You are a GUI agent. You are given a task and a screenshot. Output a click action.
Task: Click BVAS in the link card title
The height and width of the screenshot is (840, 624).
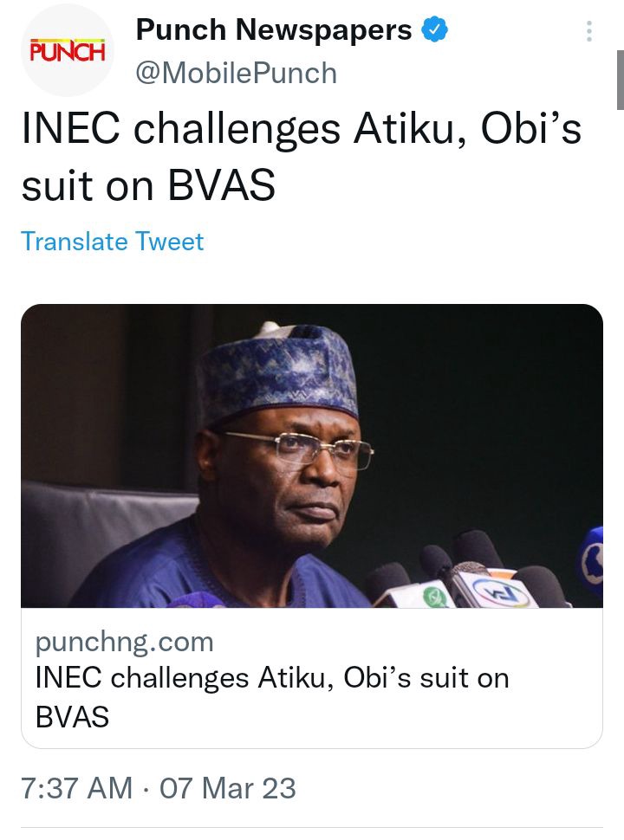coord(73,717)
